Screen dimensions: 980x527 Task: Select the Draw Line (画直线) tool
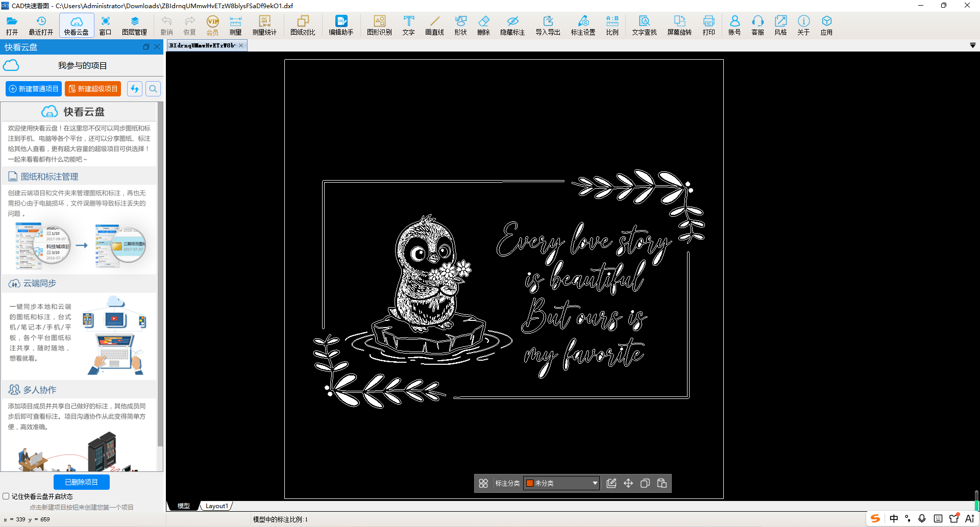(434, 25)
